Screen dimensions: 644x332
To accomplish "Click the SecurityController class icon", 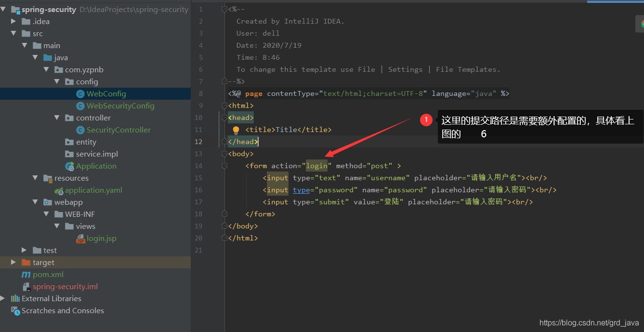I will [80, 130].
